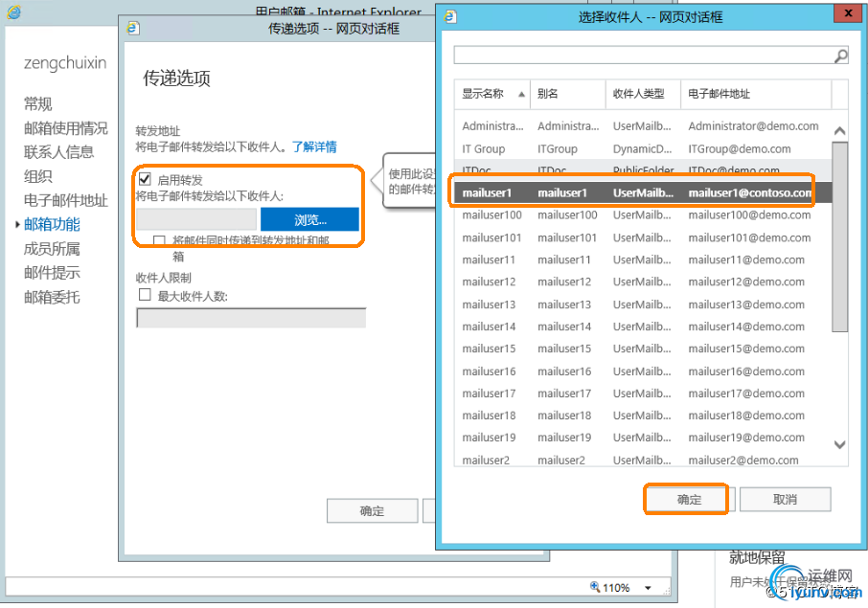Select the mailuser16 row
Image resolution: width=868 pixels, height=608 pixels.
643,372
